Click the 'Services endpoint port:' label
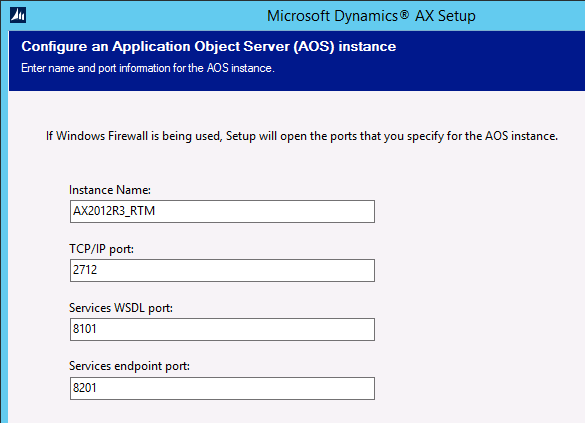 click(x=129, y=366)
